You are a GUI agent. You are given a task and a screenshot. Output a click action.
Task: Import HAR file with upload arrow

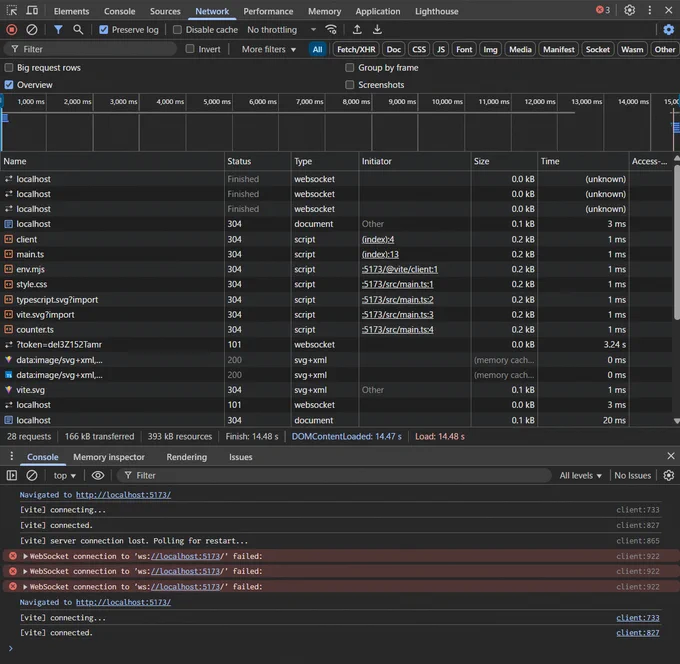pyautogui.click(x=357, y=29)
